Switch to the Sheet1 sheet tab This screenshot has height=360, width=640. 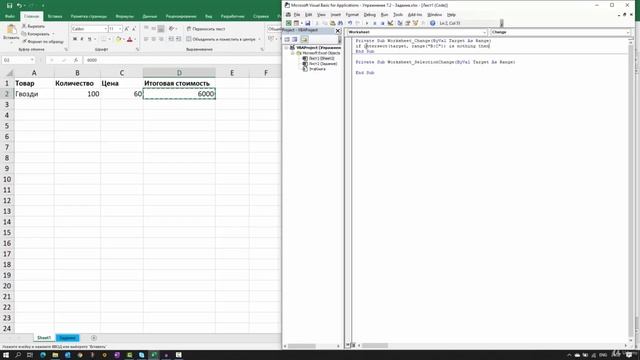[44, 338]
